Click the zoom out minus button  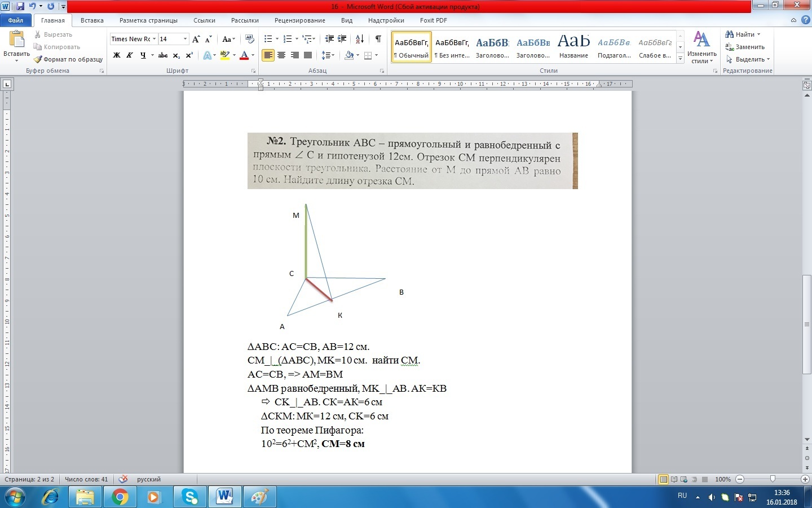740,479
